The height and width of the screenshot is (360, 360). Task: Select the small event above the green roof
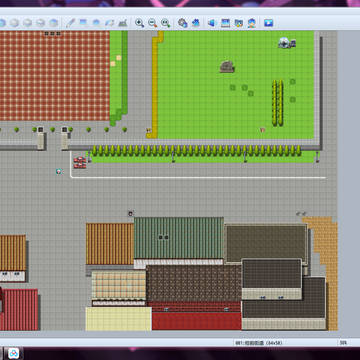tap(131, 213)
